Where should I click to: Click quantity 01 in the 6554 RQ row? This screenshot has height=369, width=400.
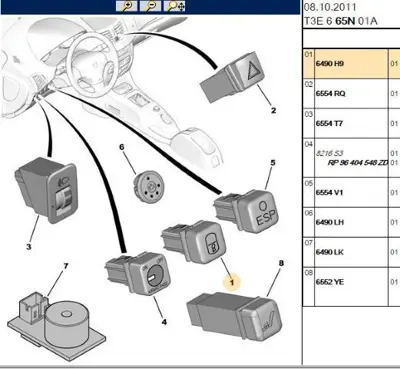(x=394, y=93)
